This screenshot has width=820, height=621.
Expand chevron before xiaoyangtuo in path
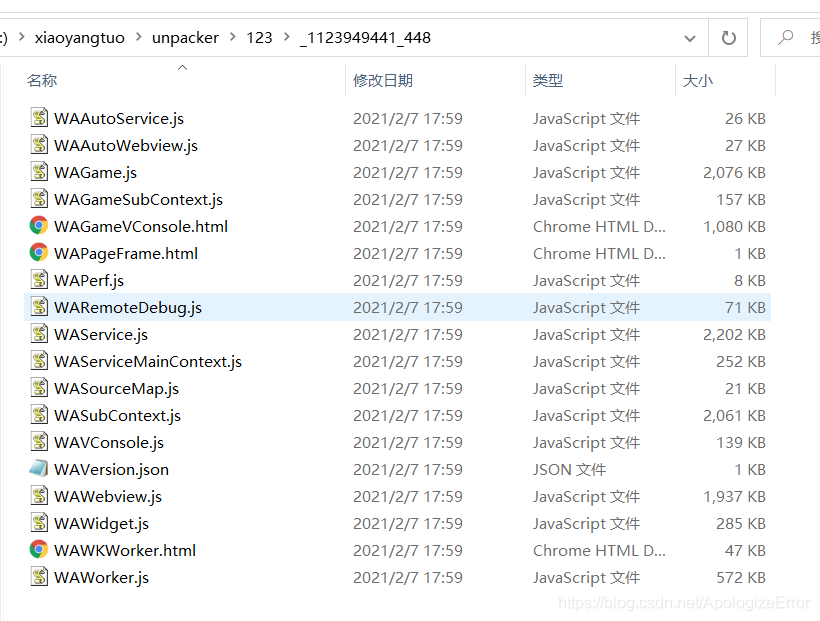tap(21, 37)
